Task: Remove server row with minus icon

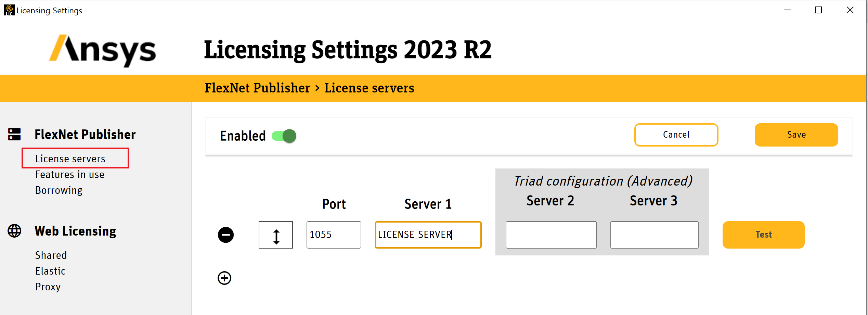Action: (226, 235)
